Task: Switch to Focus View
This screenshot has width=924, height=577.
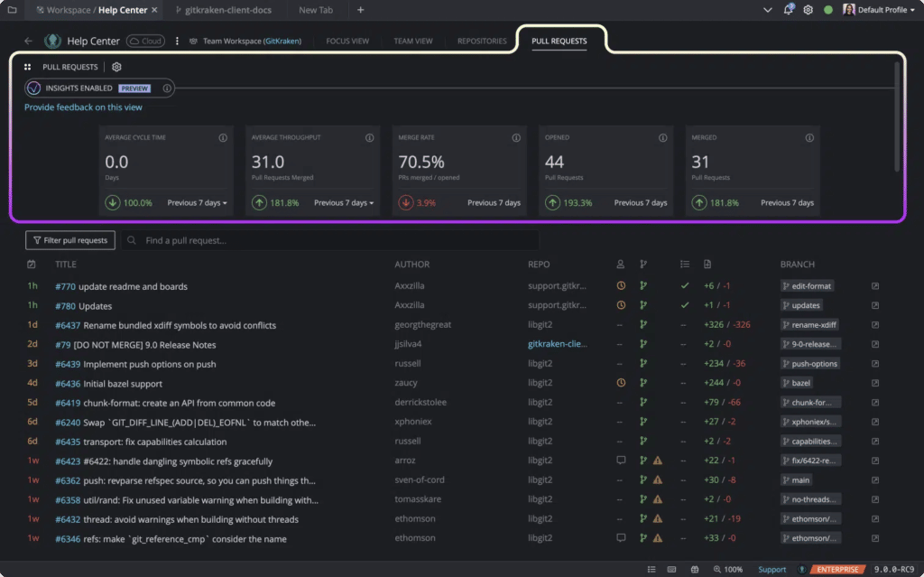Action: (x=347, y=42)
